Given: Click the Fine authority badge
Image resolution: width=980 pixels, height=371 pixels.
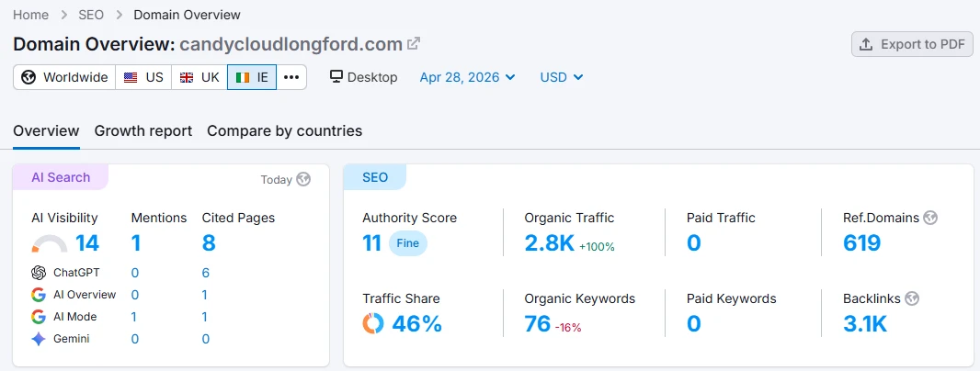Looking at the screenshot, I should click(x=408, y=243).
